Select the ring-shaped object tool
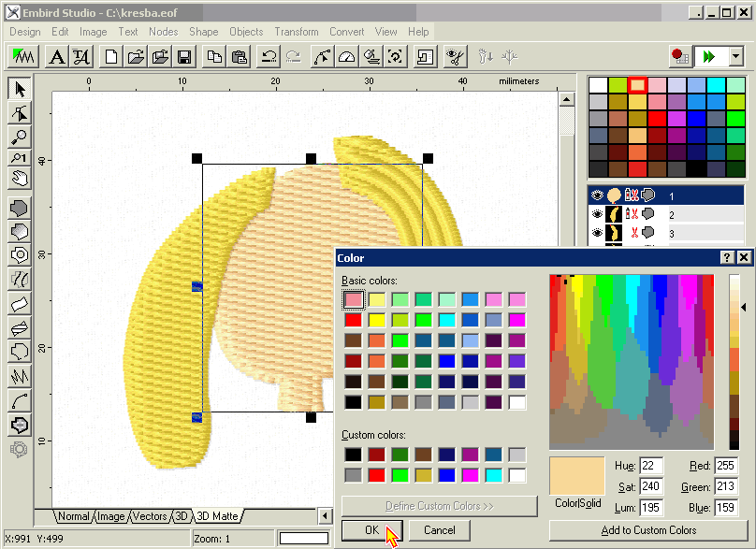The width and height of the screenshot is (756, 549). [20, 255]
